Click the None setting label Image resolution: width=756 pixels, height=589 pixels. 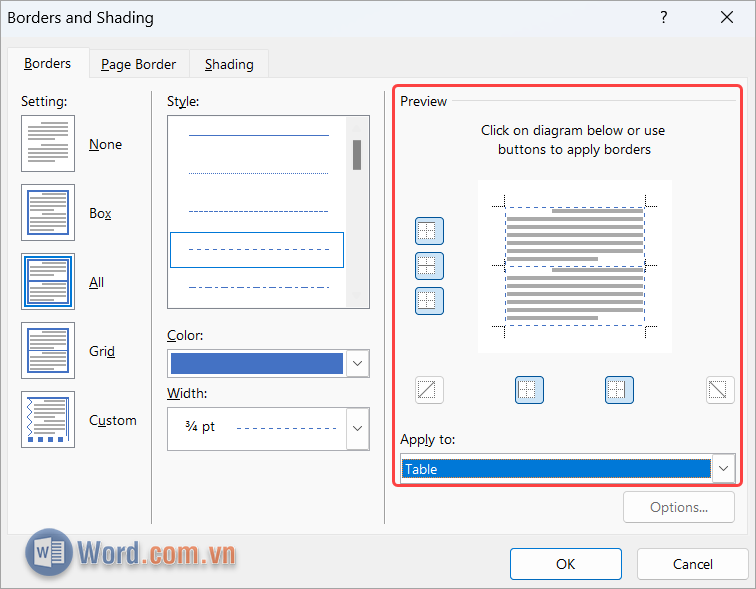[x=106, y=144]
